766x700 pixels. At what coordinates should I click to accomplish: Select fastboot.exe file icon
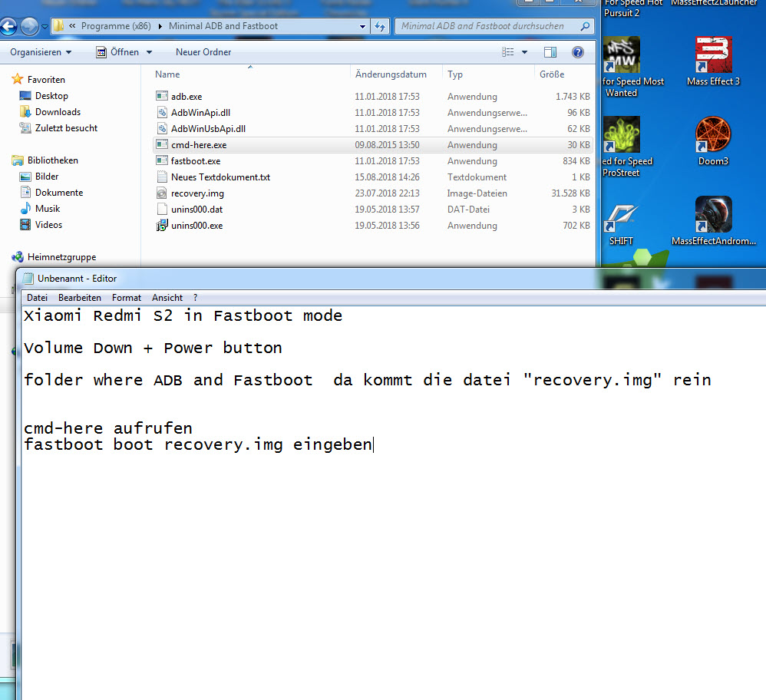pyautogui.click(x=162, y=160)
